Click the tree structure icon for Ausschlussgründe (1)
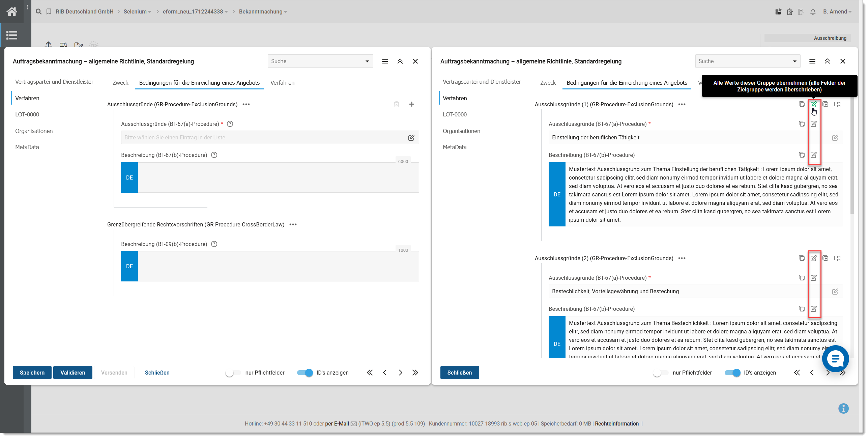868x438 pixels. 837,104
